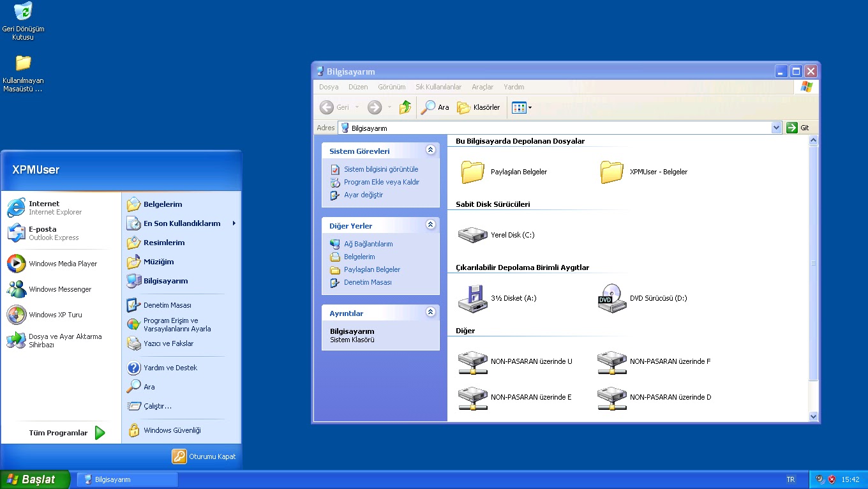This screenshot has height=489, width=868.
Task: Open Belgelerim folder icon in Start menu
Action: coord(133,204)
